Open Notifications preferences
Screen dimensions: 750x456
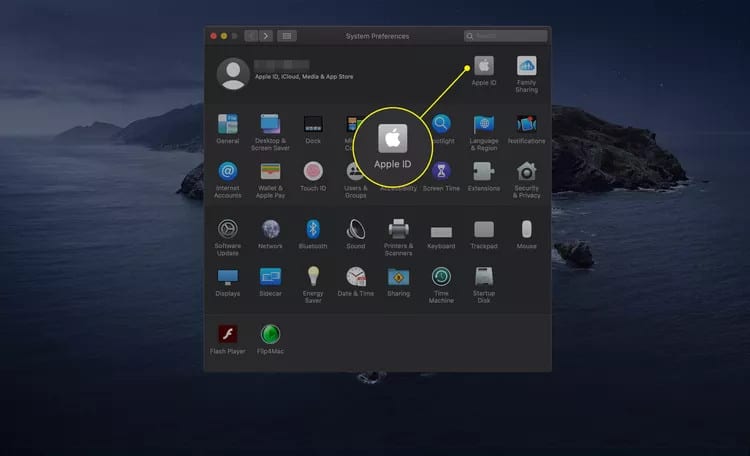coord(526,124)
